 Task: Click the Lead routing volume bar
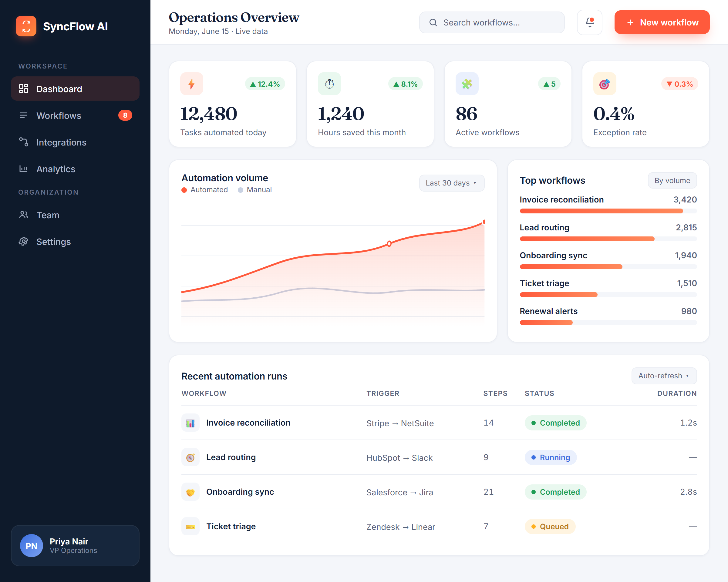(x=608, y=239)
